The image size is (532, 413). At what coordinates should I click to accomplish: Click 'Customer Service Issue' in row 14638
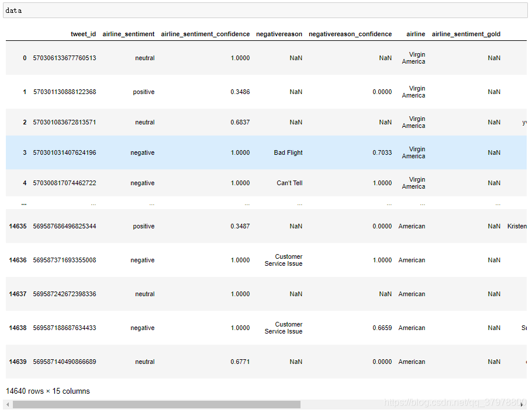(284, 328)
